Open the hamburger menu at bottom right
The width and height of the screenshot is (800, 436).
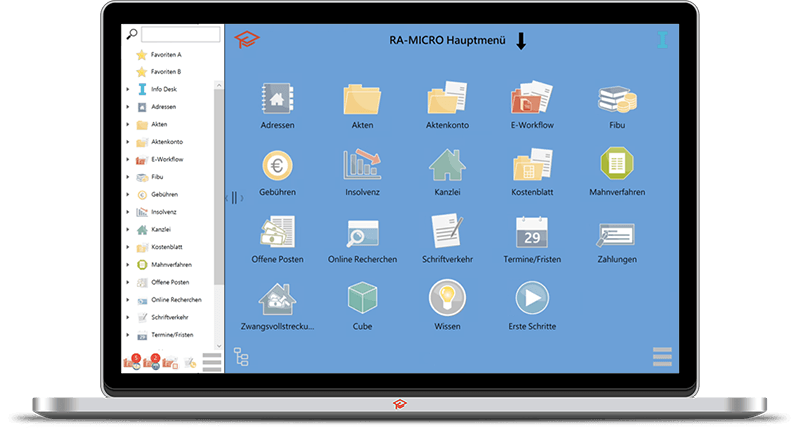[662, 356]
